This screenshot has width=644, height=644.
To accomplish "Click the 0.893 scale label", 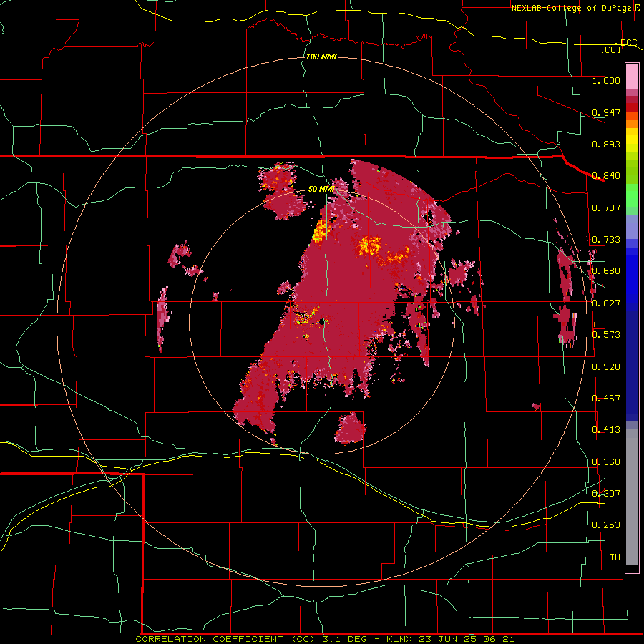I will tap(606, 144).
